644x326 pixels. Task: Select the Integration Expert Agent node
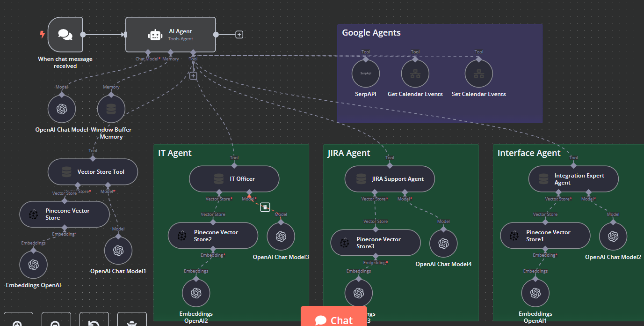click(573, 179)
